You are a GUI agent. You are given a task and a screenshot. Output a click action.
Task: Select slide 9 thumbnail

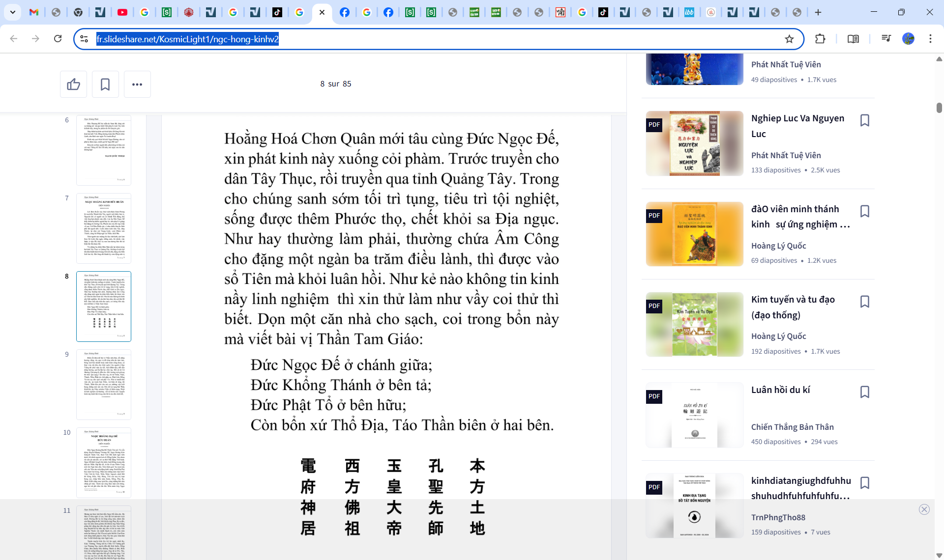tap(104, 385)
